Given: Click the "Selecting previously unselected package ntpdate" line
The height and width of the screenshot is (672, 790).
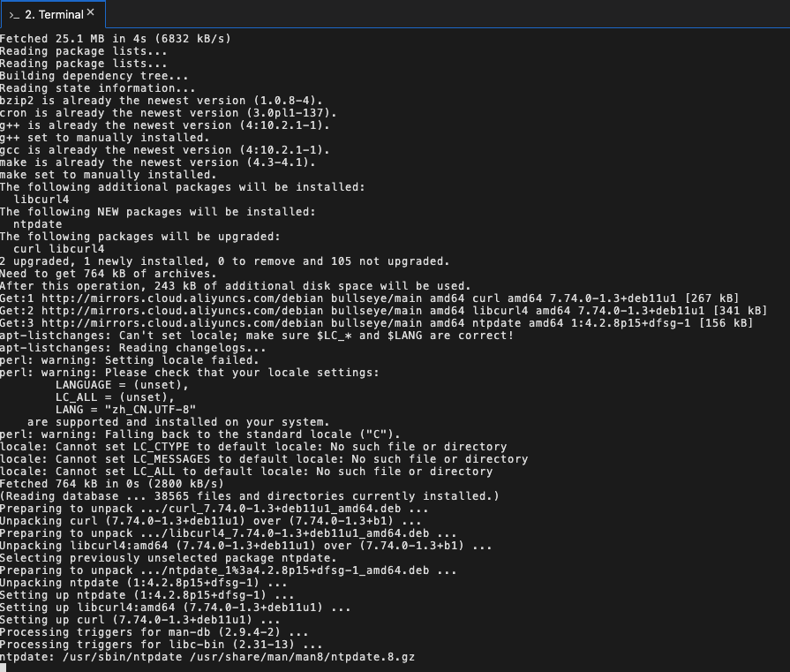Looking at the screenshot, I should pyautogui.click(x=168, y=558).
